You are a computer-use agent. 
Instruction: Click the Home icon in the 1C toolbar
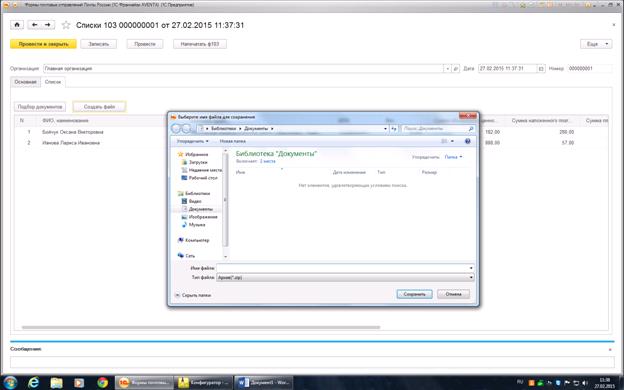coord(17,25)
